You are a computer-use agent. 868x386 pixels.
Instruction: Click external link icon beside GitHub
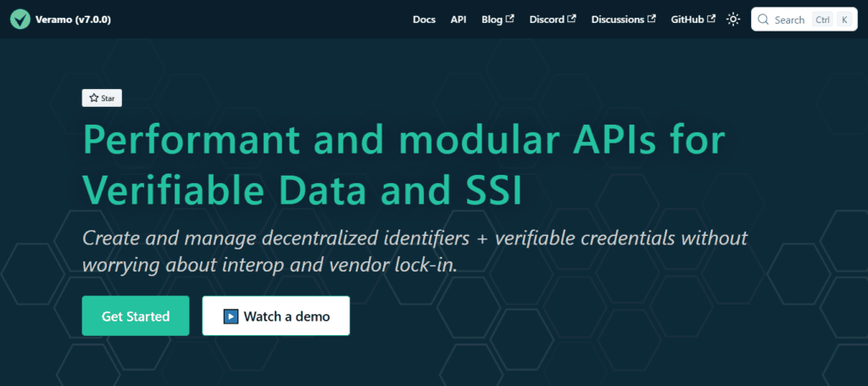(711, 19)
